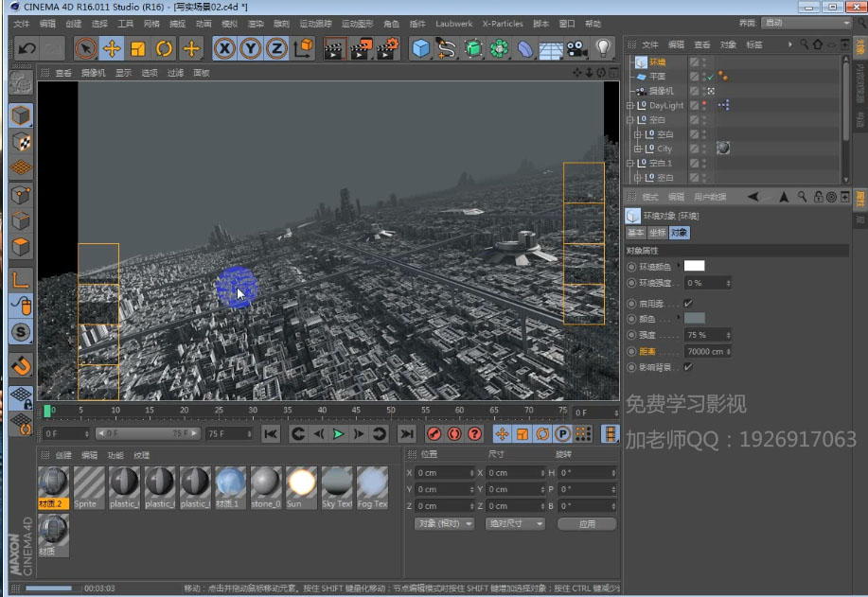Image resolution: width=868 pixels, height=597 pixels.
Task: Click the fog 颜色 gray swatch
Action: coord(694,318)
